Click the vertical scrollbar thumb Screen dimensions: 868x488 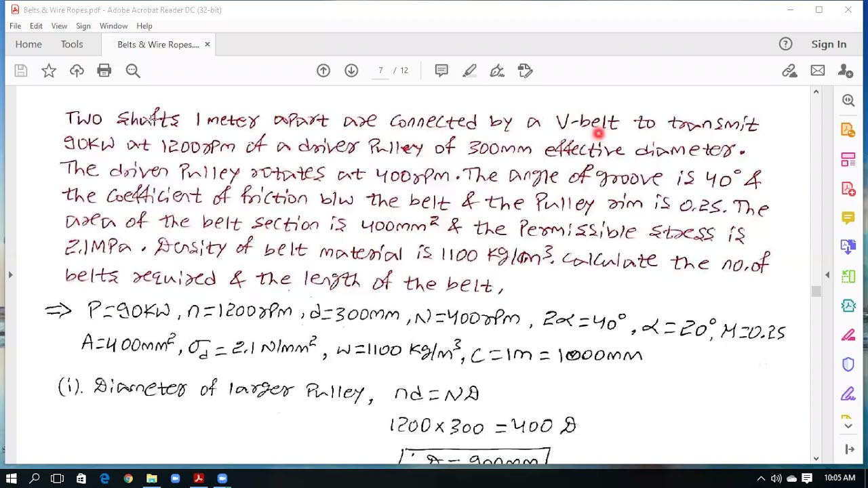point(816,291)
